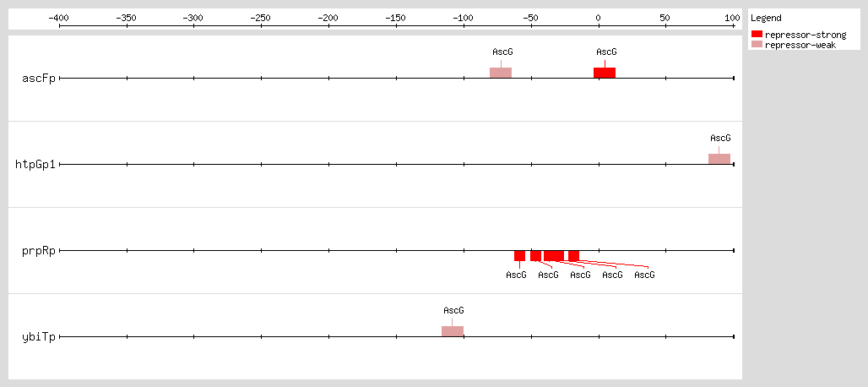The width and height of the screenshot is (868, 387).
Task: Click the rightmost strong AscG box on prpRp
Action: (x=573, y=256)
